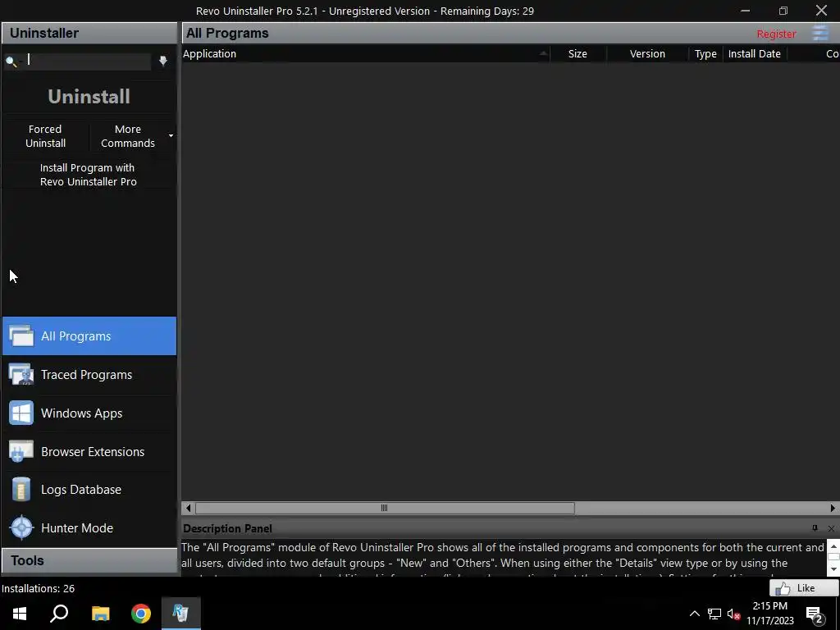Screen dimensions: 840x630
Task: Expand the More Commands dropdown arrow
Action: pos(171,136)
